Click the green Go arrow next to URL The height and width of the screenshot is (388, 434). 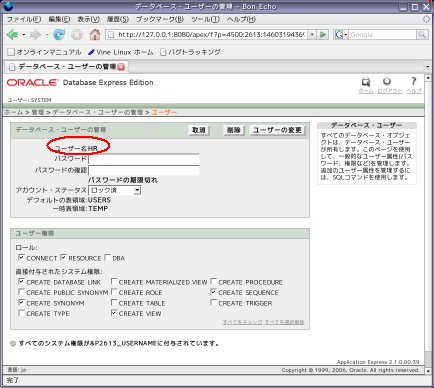coord(323,35)
